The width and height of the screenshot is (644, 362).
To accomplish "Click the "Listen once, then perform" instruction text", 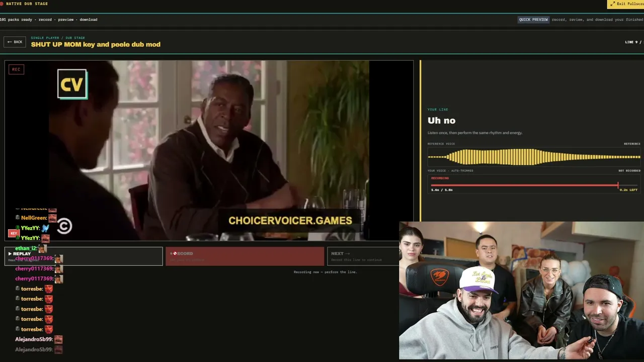I will point(475,133).
